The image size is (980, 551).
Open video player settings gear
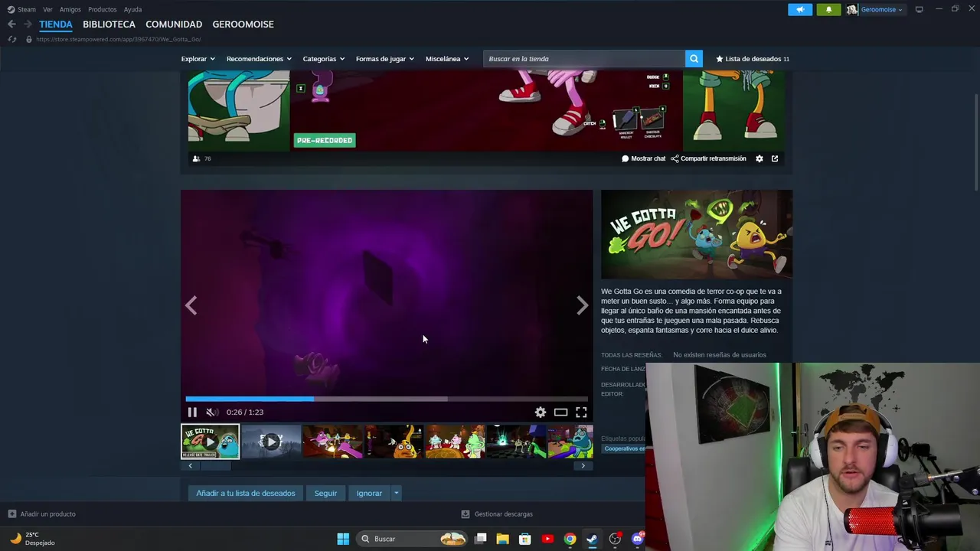[541, 412]
